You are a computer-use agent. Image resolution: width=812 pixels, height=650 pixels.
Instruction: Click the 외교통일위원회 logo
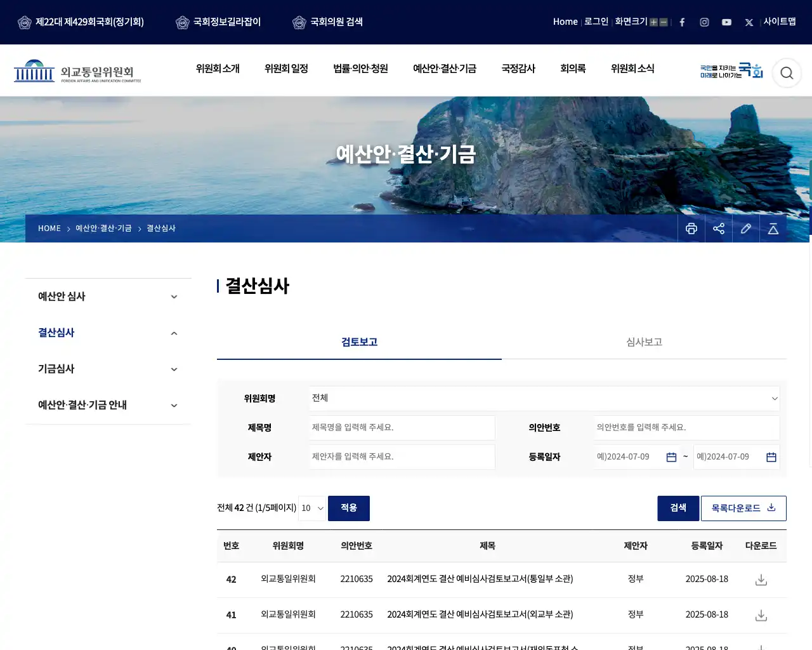pos(77,71)
